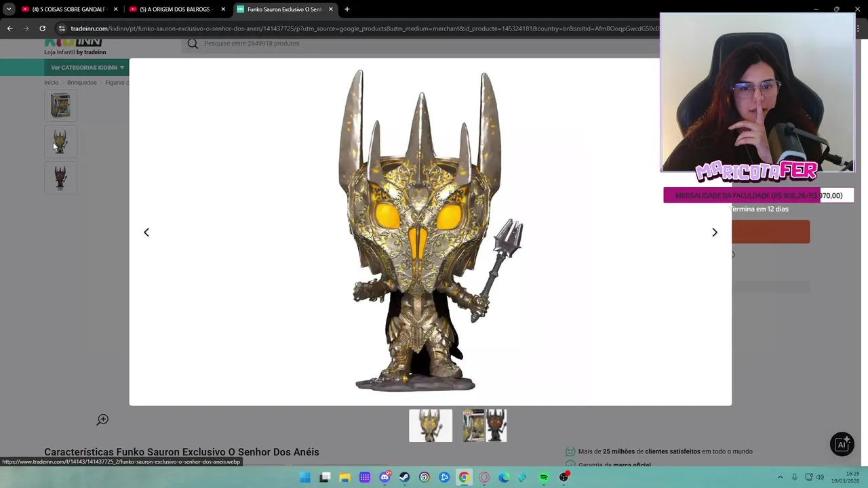Go to the previous image in the lightbox
868x488 pixels.
point(146,232)
